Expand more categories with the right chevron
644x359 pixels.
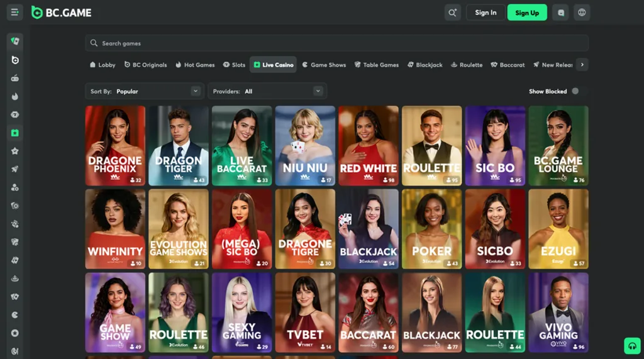pyautogui.click(x=582, y=65)
